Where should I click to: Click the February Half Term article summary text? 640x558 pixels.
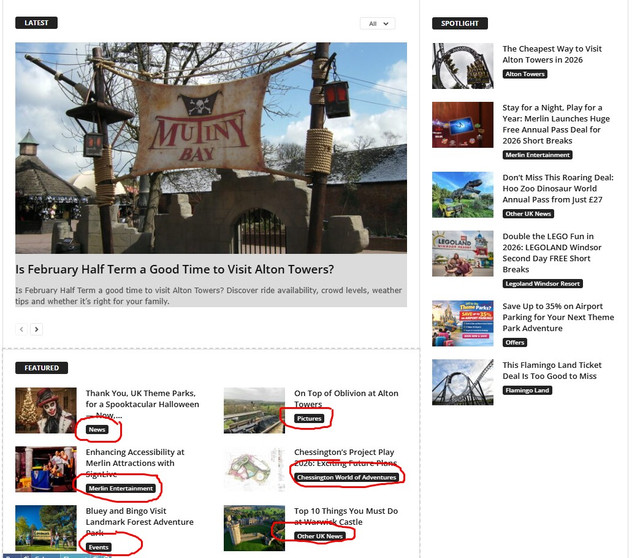[209, 296]
